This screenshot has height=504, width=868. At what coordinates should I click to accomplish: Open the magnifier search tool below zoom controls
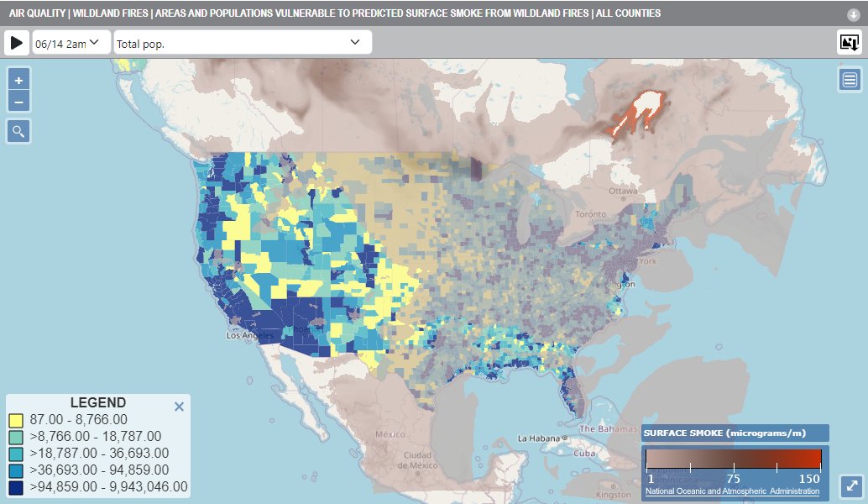pos(18,132)
